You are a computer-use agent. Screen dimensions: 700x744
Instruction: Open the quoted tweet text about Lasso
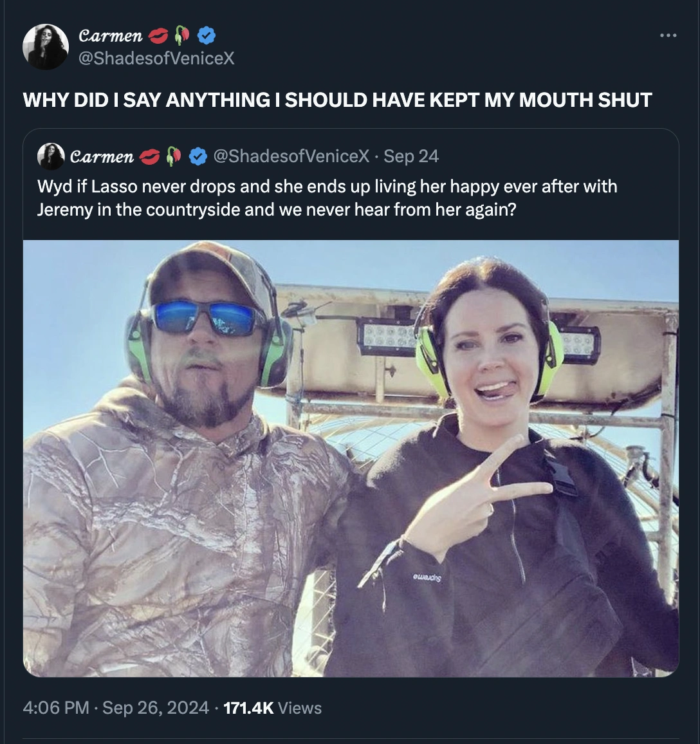327,198
